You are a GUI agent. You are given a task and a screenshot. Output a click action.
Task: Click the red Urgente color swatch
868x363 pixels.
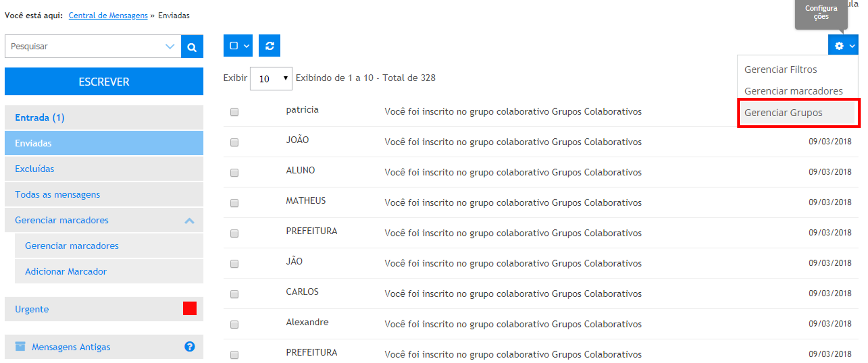coord(190,309)
